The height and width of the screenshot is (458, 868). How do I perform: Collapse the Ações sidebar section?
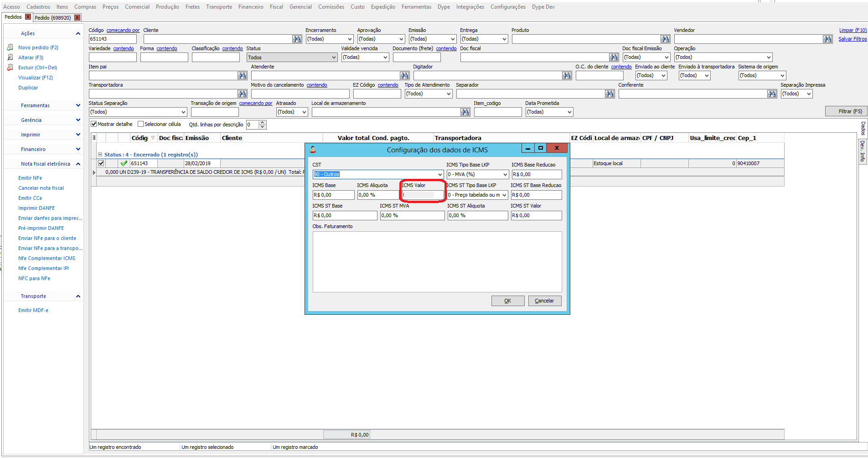pyautogui.click(x=78, y=33)
